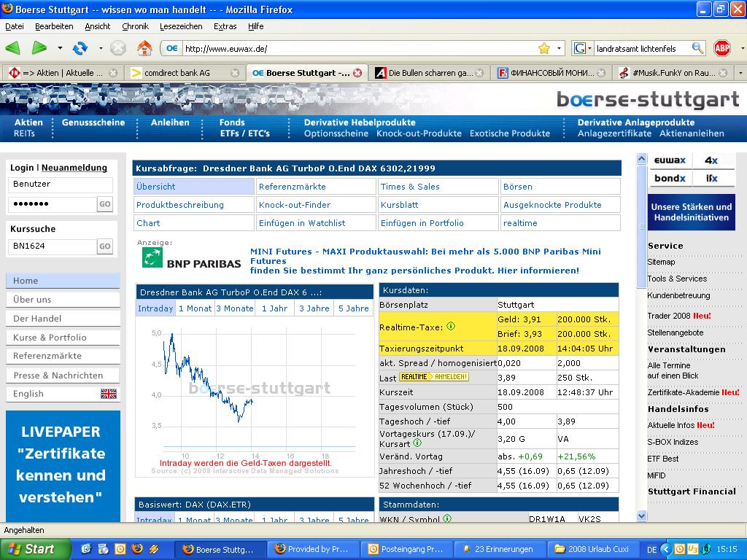The height and width of the screenshot is (560, 747).
Task: Click the UK flag next to English
Action: [109, 394]
